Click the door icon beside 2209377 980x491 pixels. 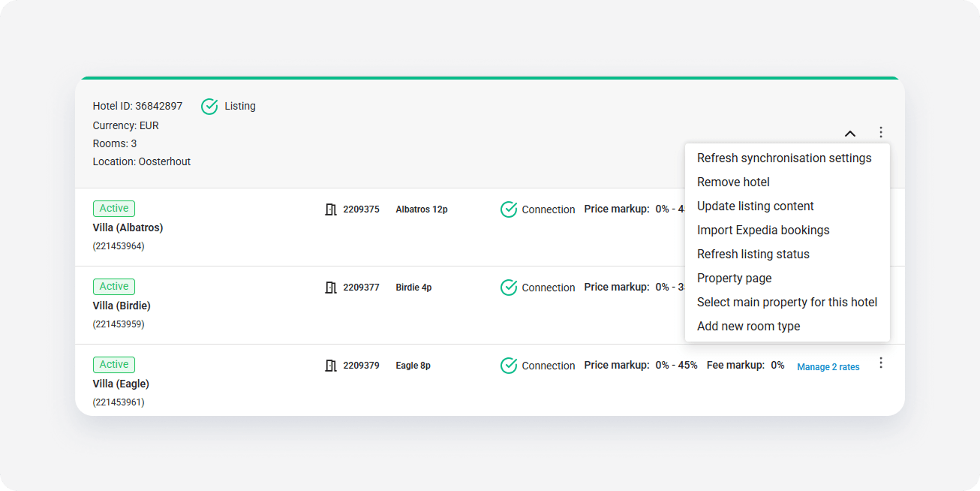click(x=331, y=288)
